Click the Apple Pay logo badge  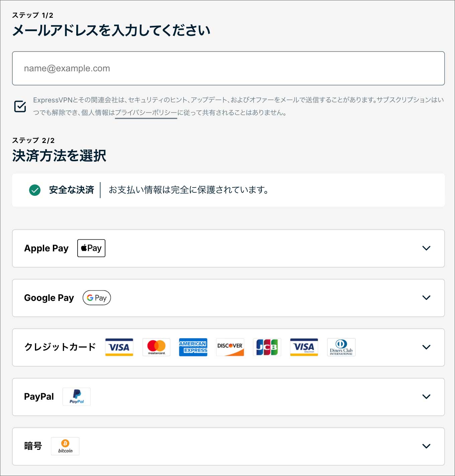(91, 248)
